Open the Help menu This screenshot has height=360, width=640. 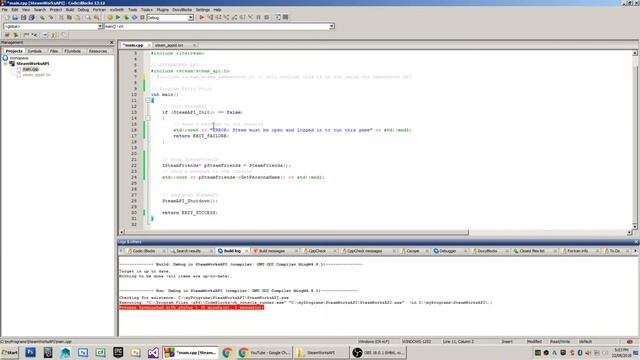(x=218, y=9)
